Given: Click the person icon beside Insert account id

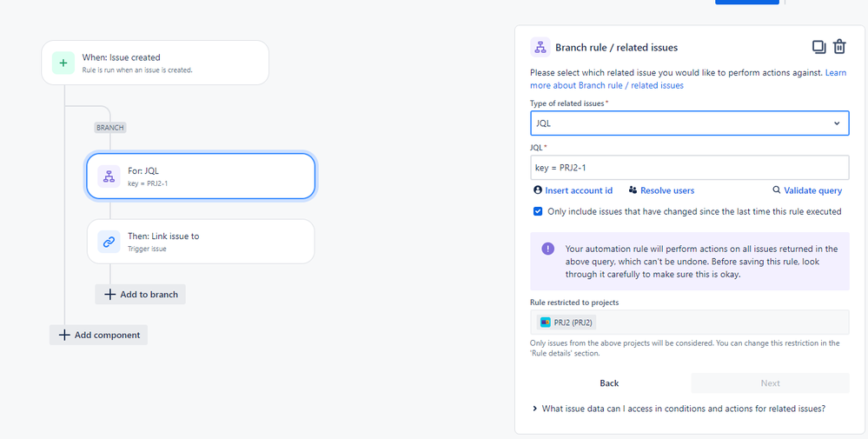Looking at the screenshot, I should coord(538,190).
